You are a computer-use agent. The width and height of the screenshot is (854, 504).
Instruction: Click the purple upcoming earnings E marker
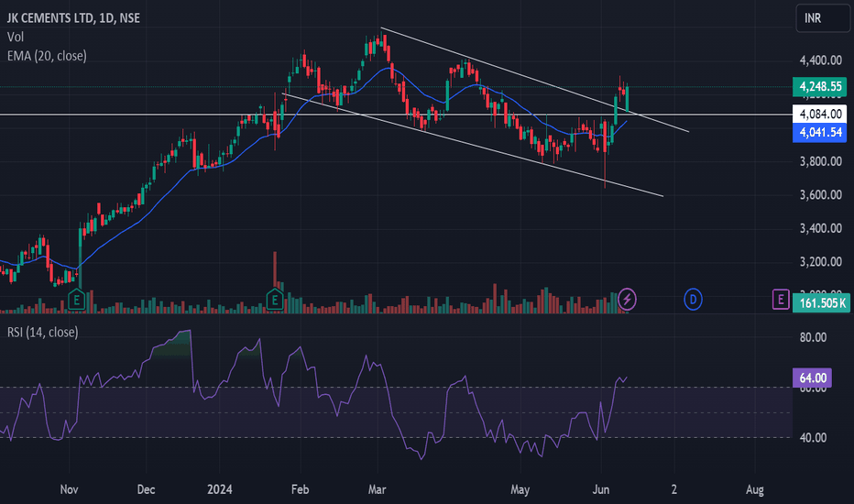[781, 299]
